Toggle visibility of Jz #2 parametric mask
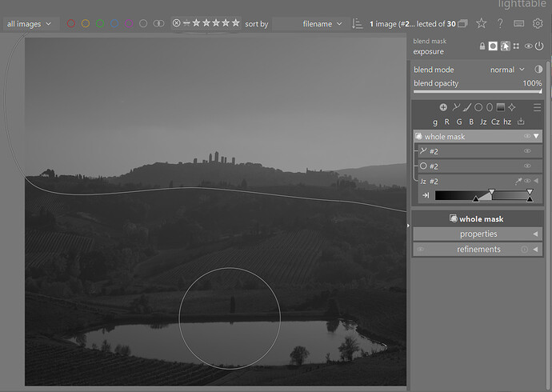The image size is (552, 392). (x=527, y=181)
